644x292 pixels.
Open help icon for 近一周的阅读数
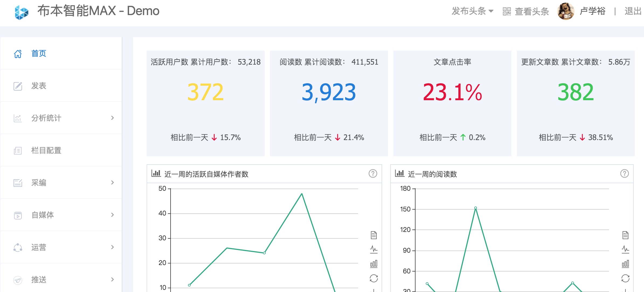(625, 173)
